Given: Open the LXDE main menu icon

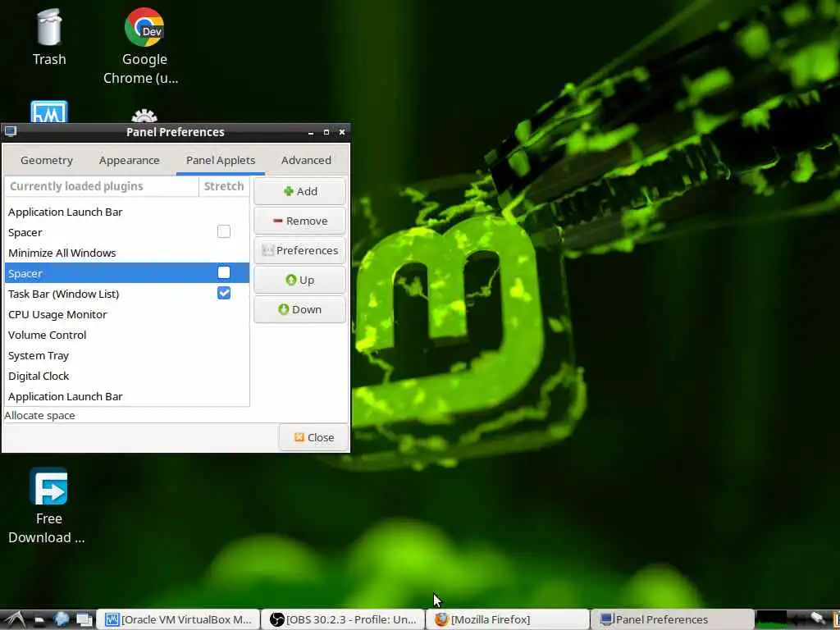Looking at the screenshot, I should click(x=15, y=620).
